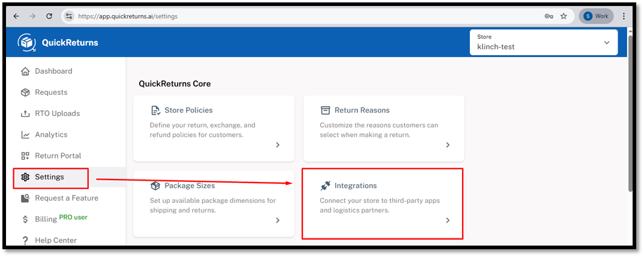Click the Return Portal grid icon
This screenshot has width=644, height=257.
point(25,156)
